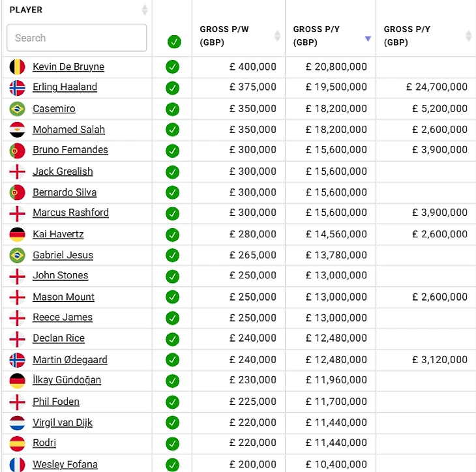This screenshot has width=476, height=472.
Task: Click the Norway flag next to Erling Haaland
Action: pos(18,88)
